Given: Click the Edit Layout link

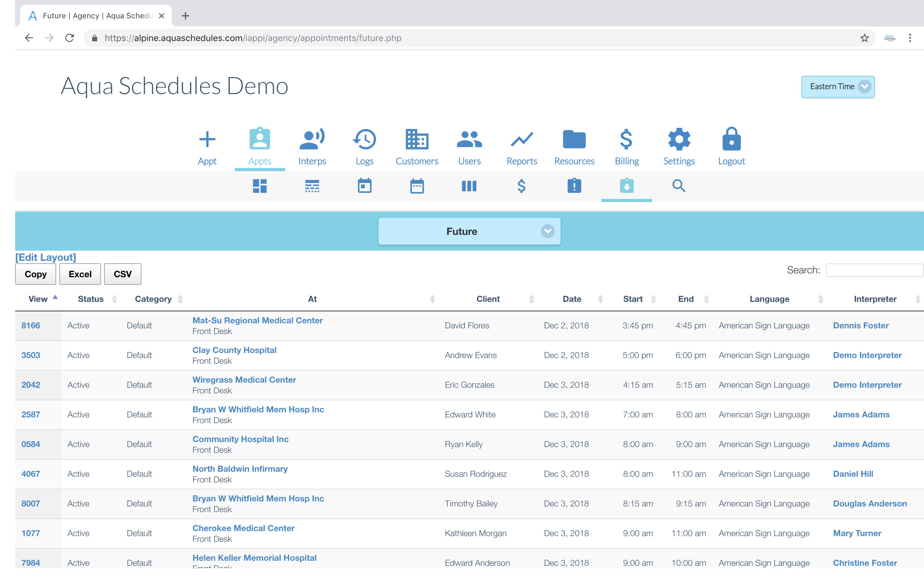Looking at the screenshot, I should click(x=46, y=257).
